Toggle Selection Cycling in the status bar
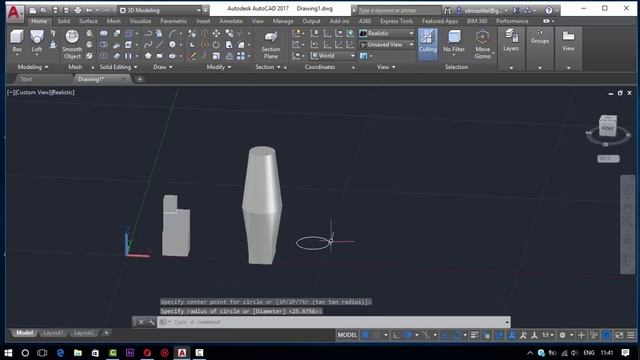 487,335
